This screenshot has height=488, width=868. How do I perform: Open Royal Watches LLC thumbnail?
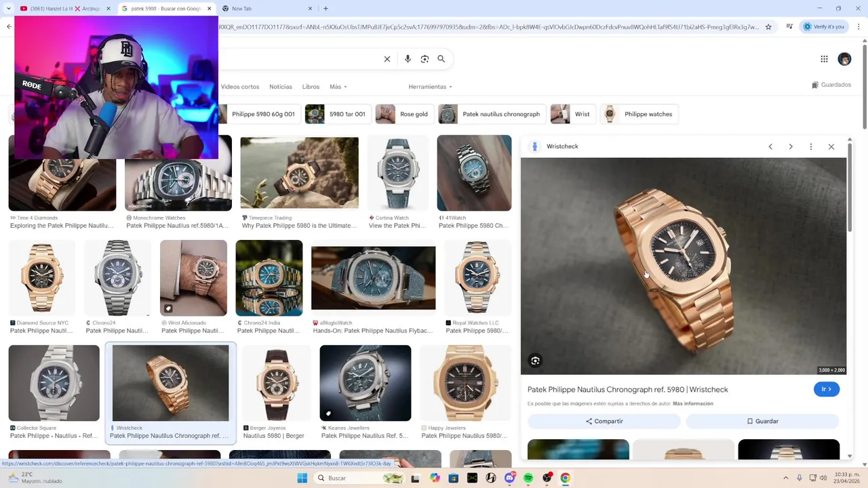(x=477, y=278)
